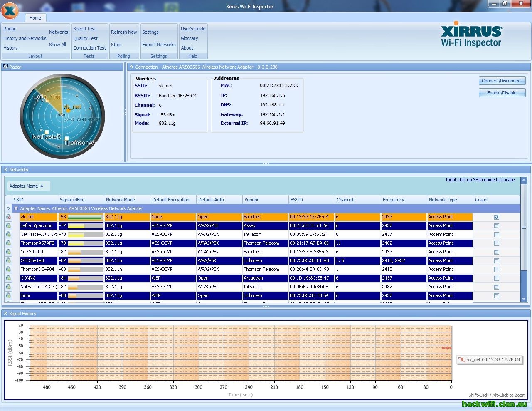532x411 pixels.
Task: Click the Enable/Disable adapter button
Action: point(502,93)
